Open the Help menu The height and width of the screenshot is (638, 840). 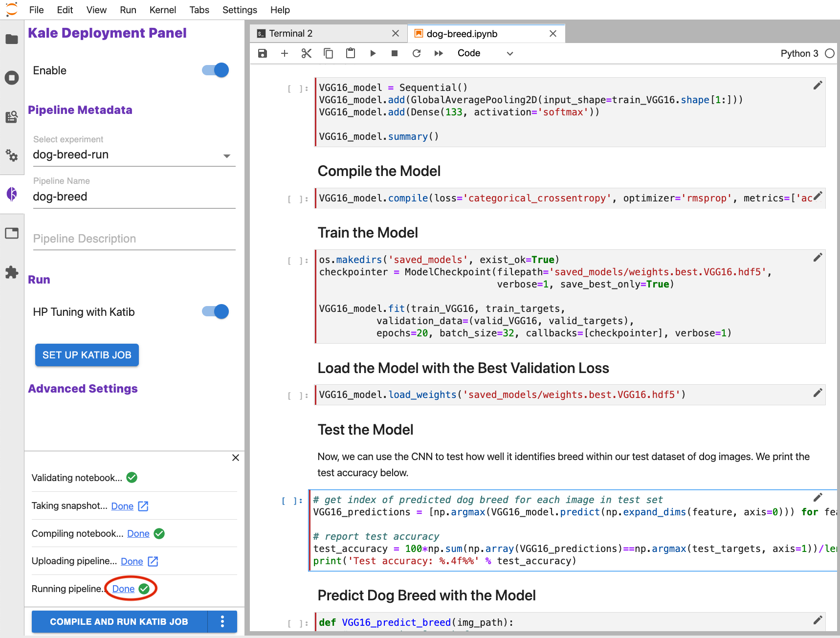(280, 10)
